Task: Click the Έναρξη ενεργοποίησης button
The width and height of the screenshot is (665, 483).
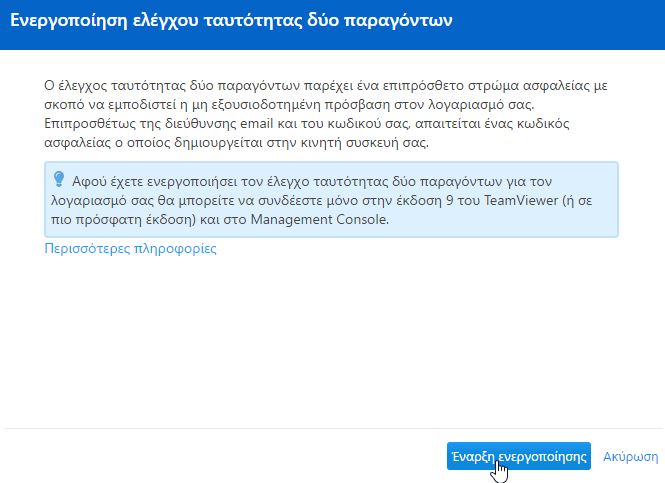Action: pos(518,456)
